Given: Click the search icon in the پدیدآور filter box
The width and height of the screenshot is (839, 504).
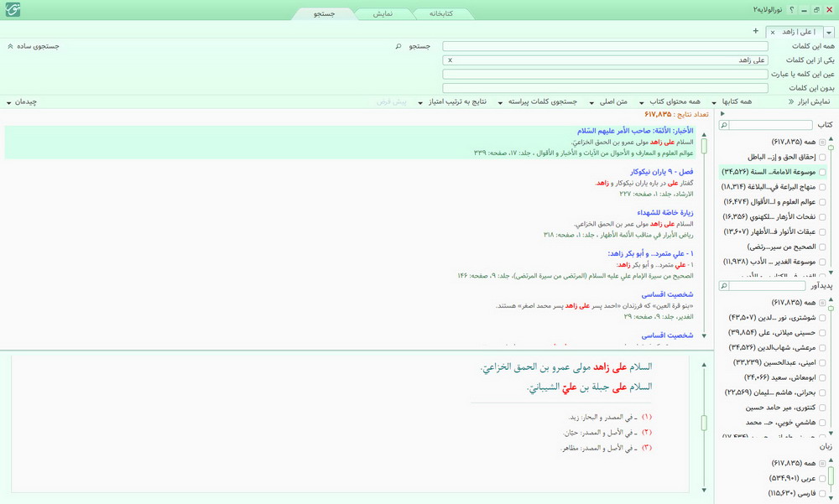Looking at the screenshot, I should click(724, 286).
